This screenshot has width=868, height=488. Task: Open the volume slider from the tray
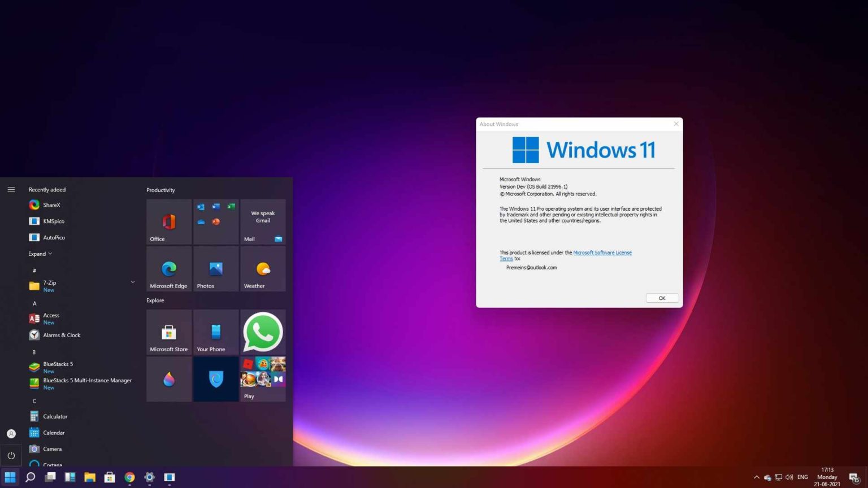(789, 477)
